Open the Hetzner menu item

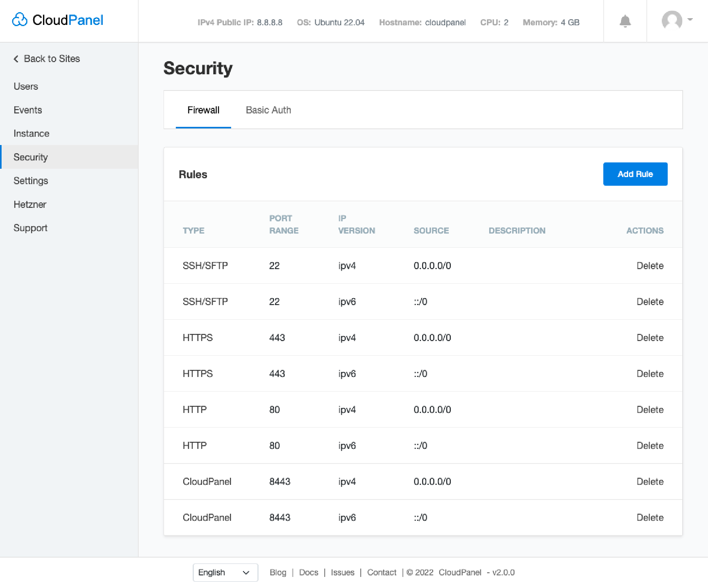coord(30,204)
